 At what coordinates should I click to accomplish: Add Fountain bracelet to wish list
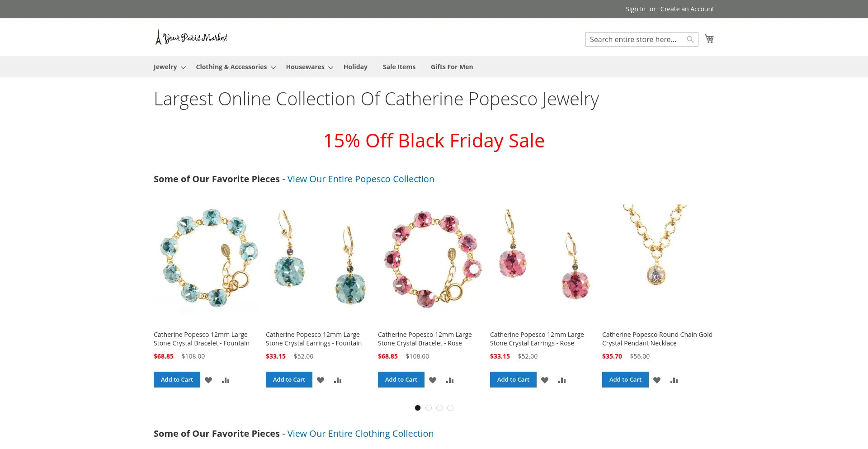point(208,380)
